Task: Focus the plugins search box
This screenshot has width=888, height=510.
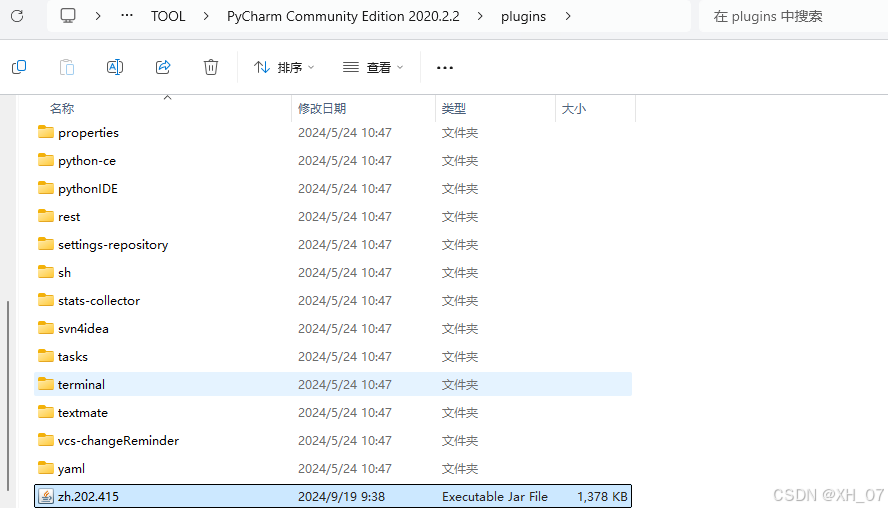Action: (x=793, y=16)
